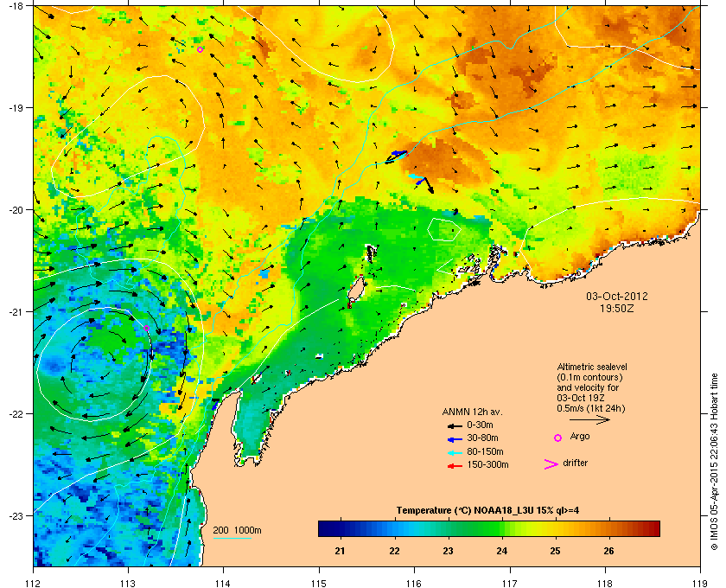Click the small white hexagonal sea-level contour north of the islands
Screen dimensions: 726x588
[x=444, y=229]
